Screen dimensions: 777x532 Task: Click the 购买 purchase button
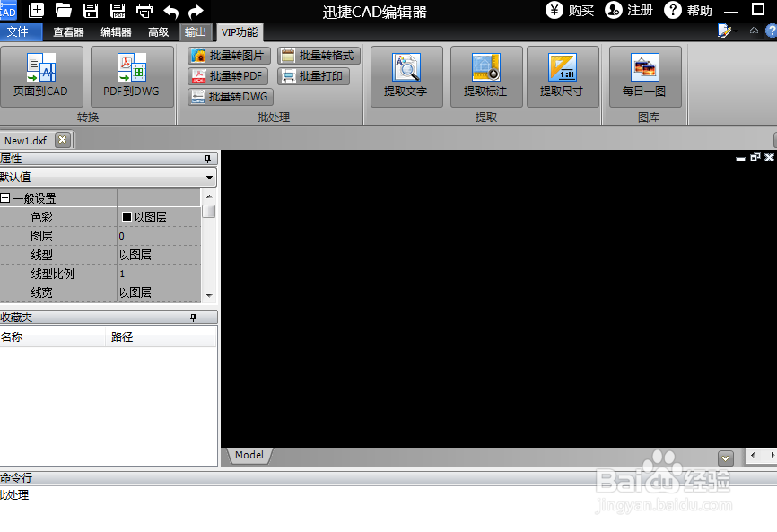(570, 10)
